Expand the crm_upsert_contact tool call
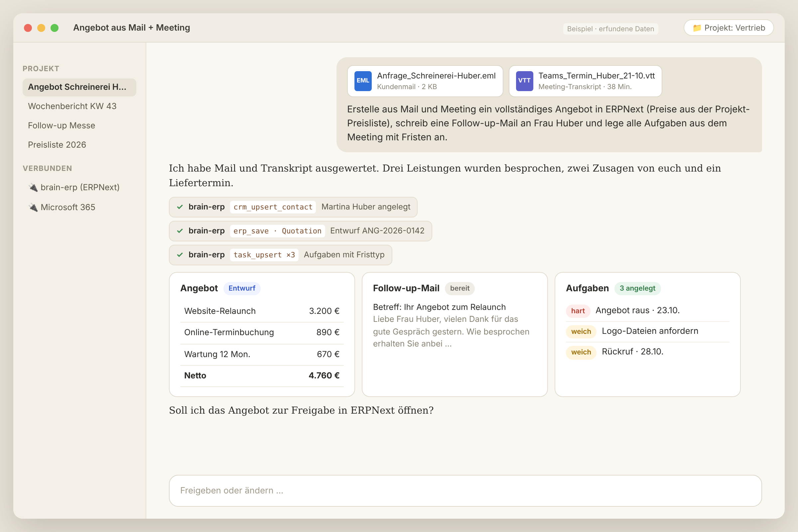 tap(293, 207)
